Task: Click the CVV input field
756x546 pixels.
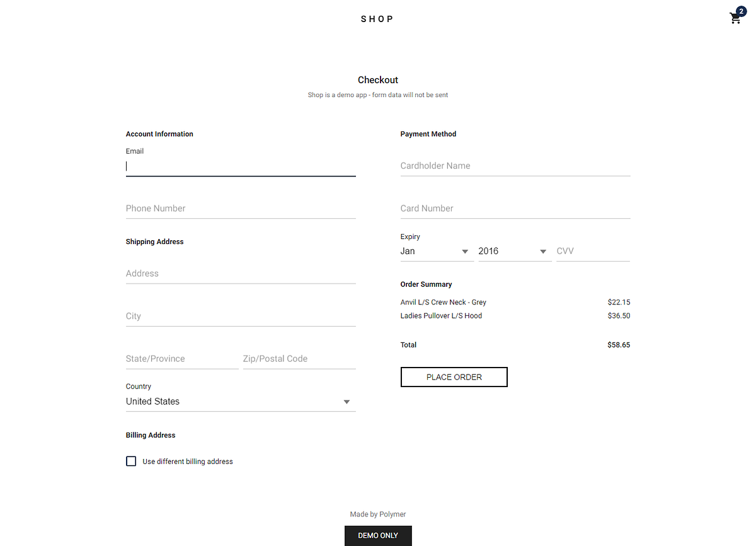Action: click(592, 252)
